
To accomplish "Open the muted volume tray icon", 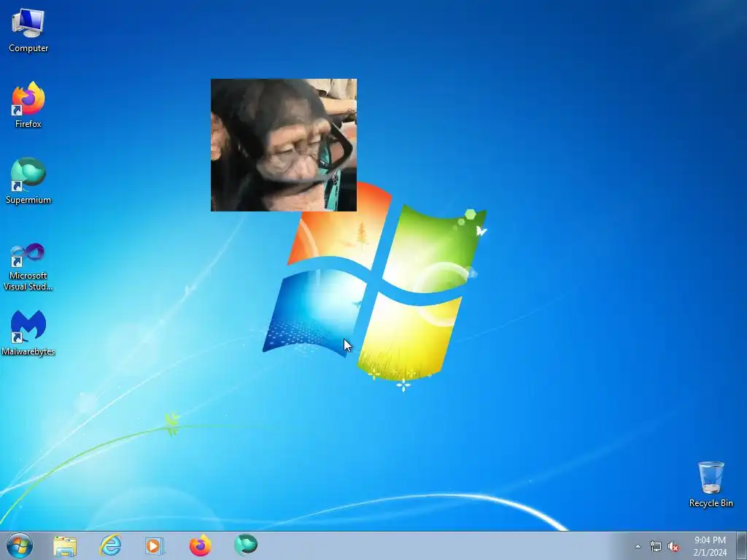I will coord(673,547).
